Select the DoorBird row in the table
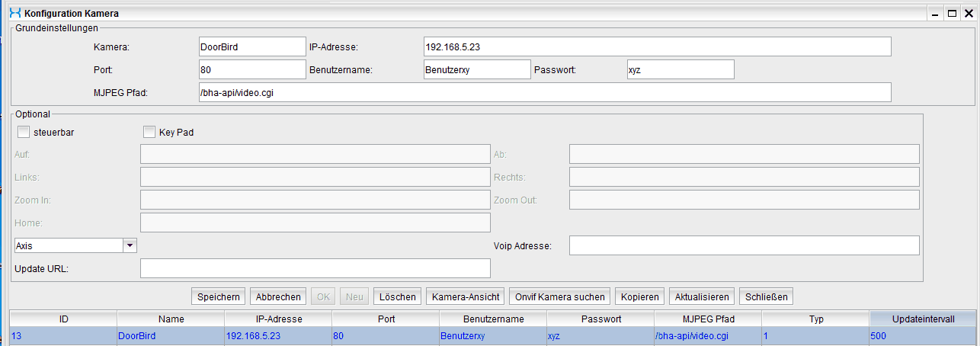This screenshot has height=346, width=980. (171, 336)
